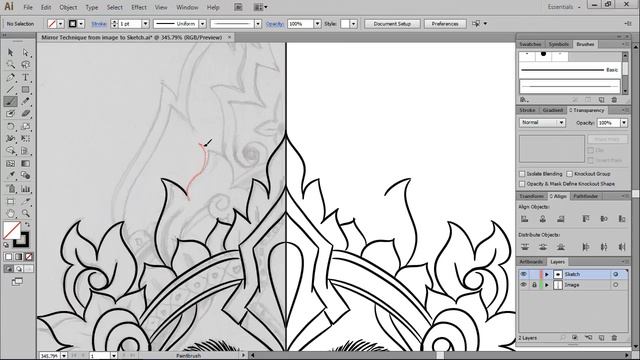
Task: Pick the Eyedropper tool
Action: pos(11,176)
